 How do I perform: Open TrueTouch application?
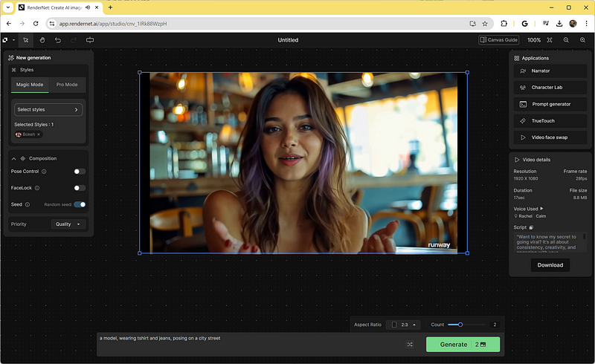550,121
